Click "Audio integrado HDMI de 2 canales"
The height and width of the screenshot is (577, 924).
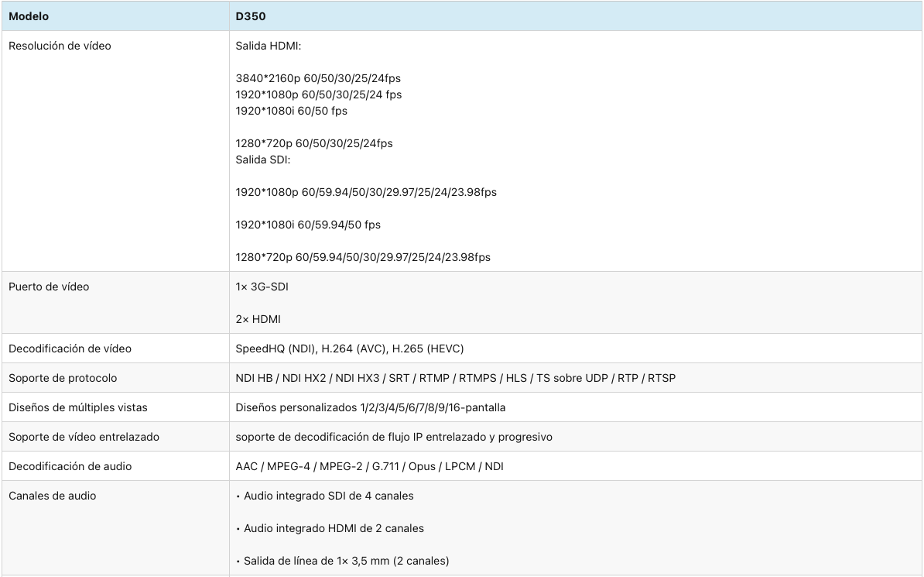click(x=333, y=528)
